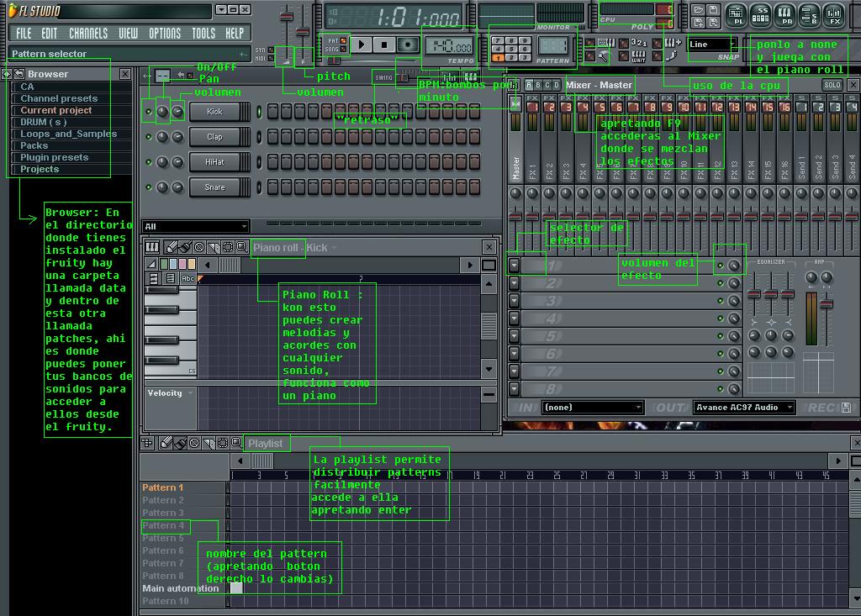Open Piano roll menu via keyboard icon
The image size is (861, 616).
[152, 248]
